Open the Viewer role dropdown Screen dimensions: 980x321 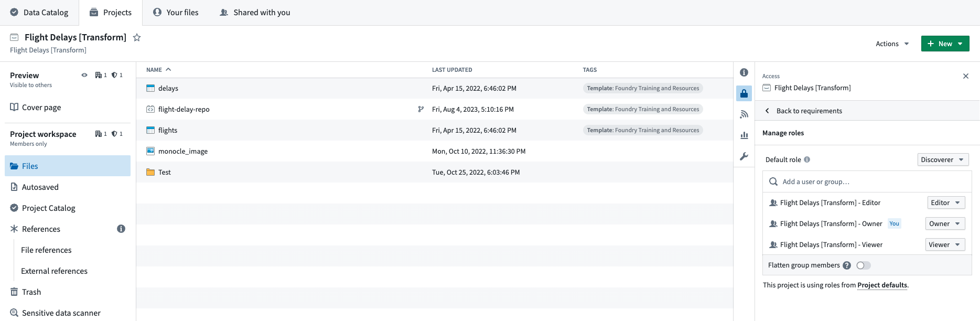(945, 244)
